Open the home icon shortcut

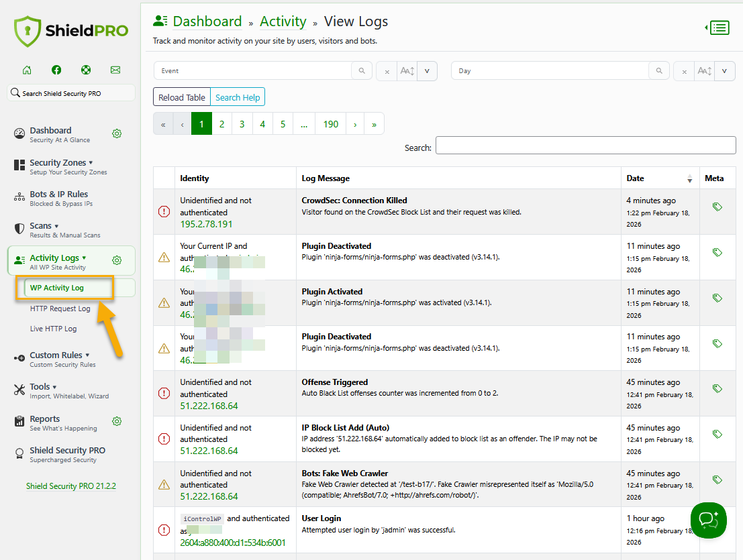[27, 70]
